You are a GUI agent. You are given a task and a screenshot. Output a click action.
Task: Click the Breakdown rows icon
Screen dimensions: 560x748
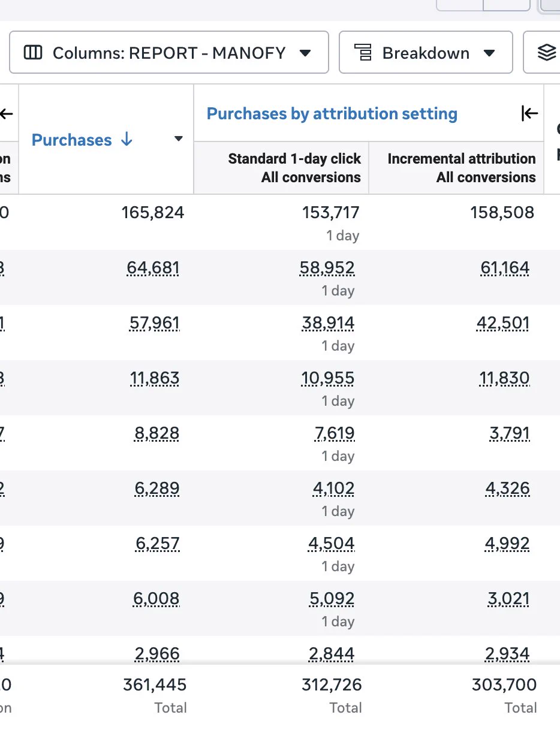[x=363, y=53]
